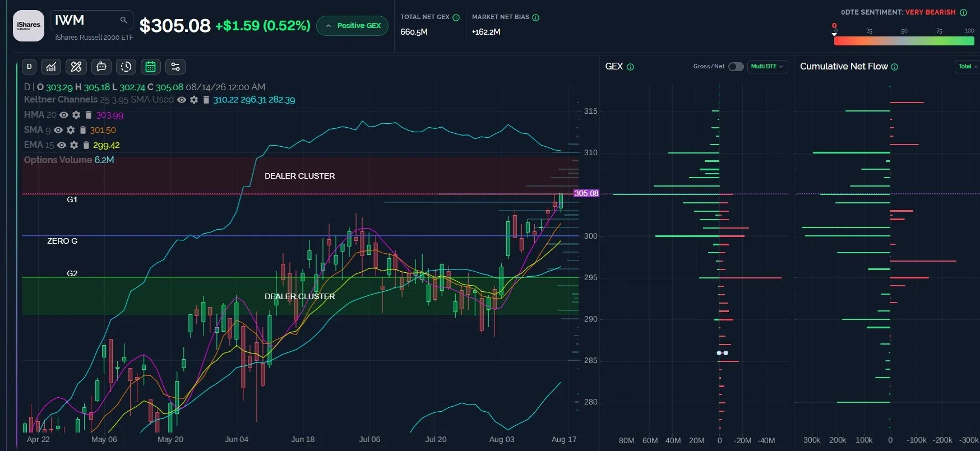Toggle visibility of EMA 15
The width and height of the screenshot is (980, 451).
tap(62, 145)
